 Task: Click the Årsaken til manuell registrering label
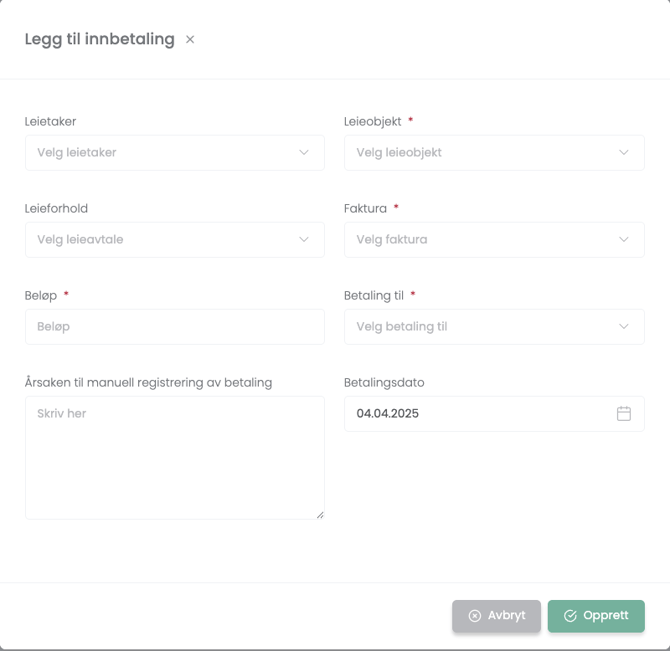[x=148, y=382]
